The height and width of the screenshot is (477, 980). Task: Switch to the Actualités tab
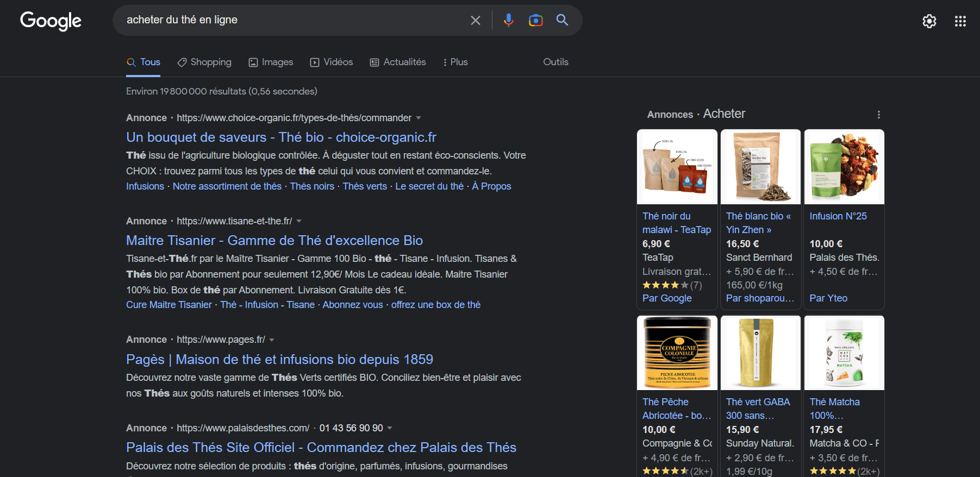coord(398,62)
